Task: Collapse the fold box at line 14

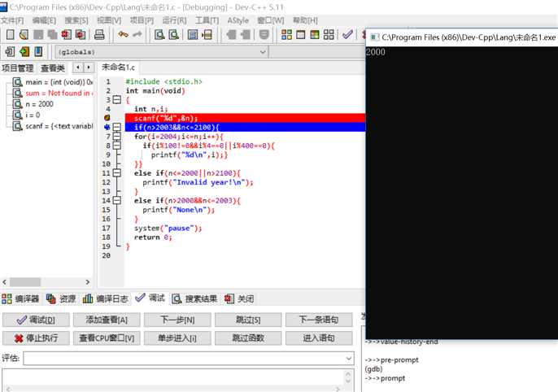Action: [117, 200]
